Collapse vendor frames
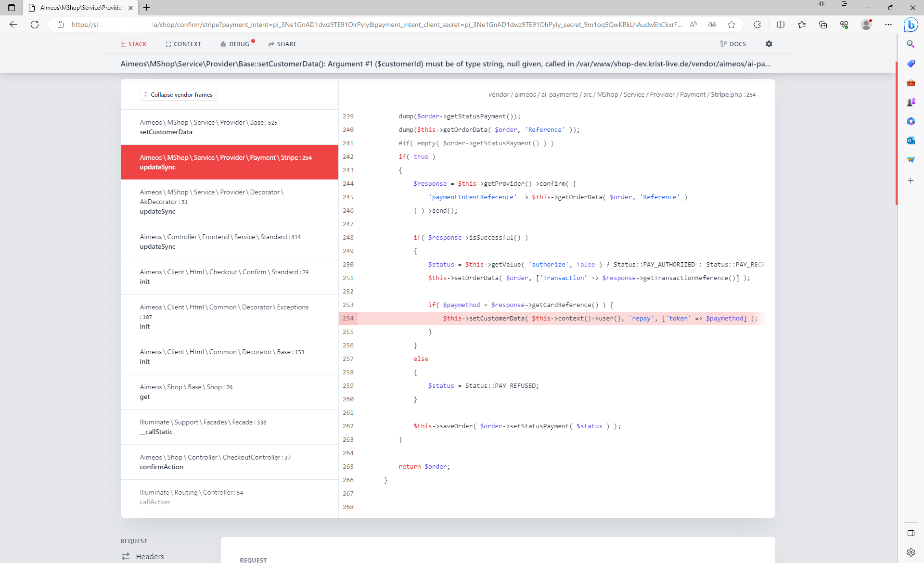 tap(178, 95)
